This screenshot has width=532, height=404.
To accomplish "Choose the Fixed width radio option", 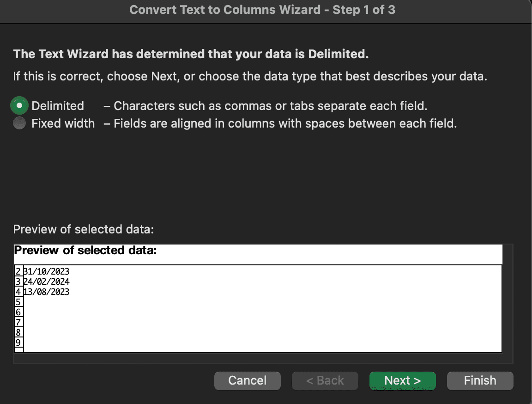I will 19,124.
